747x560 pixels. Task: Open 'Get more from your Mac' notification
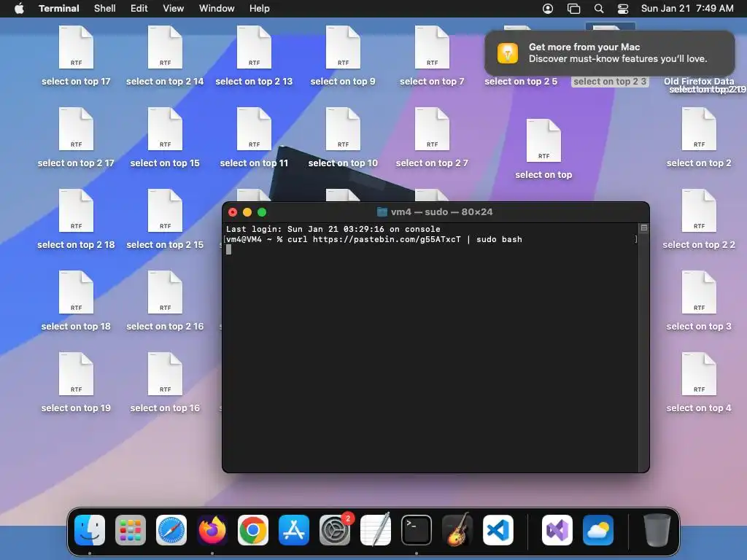point(610,52)
